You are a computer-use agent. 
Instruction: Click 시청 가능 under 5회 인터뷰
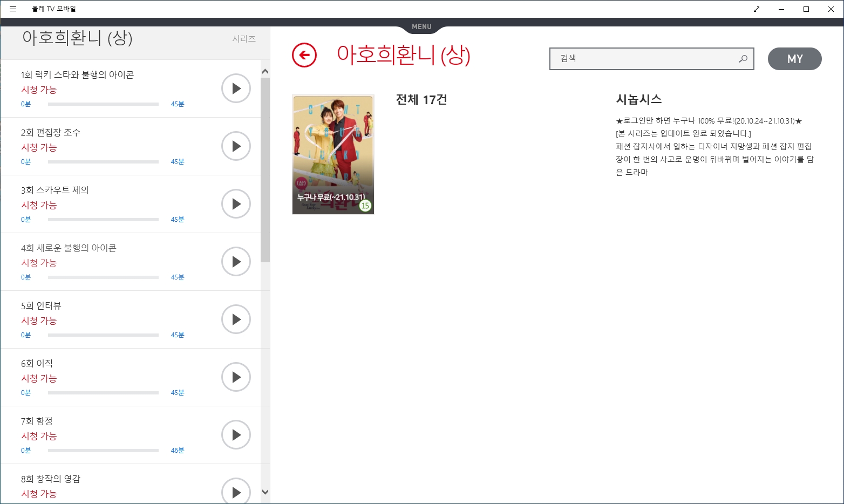[x=39, y=321]
